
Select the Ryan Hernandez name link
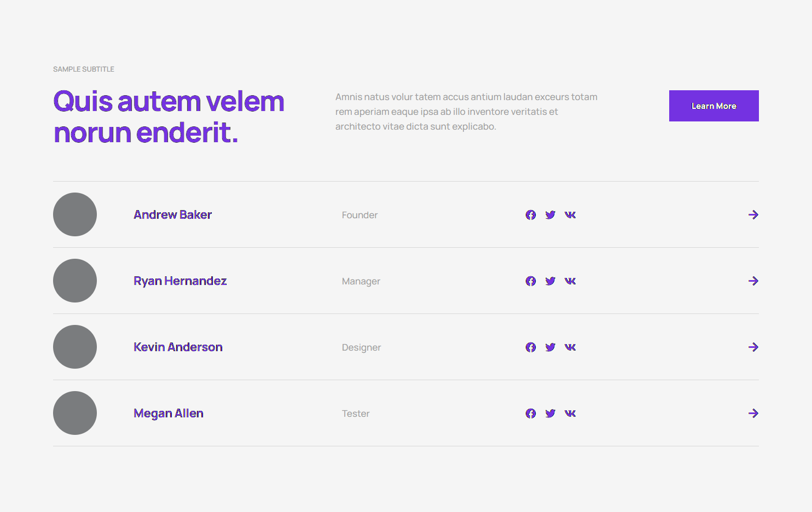pyautogui.click(x=180, y=281)
